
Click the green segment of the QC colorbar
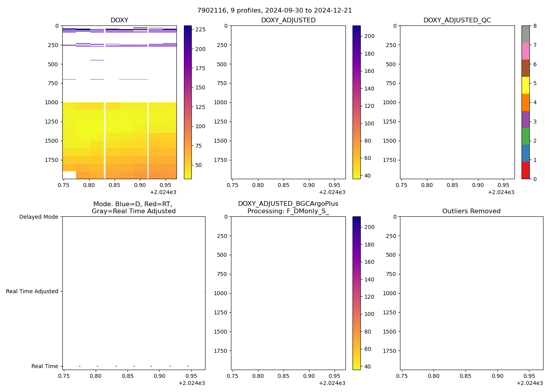pos(525,136)
